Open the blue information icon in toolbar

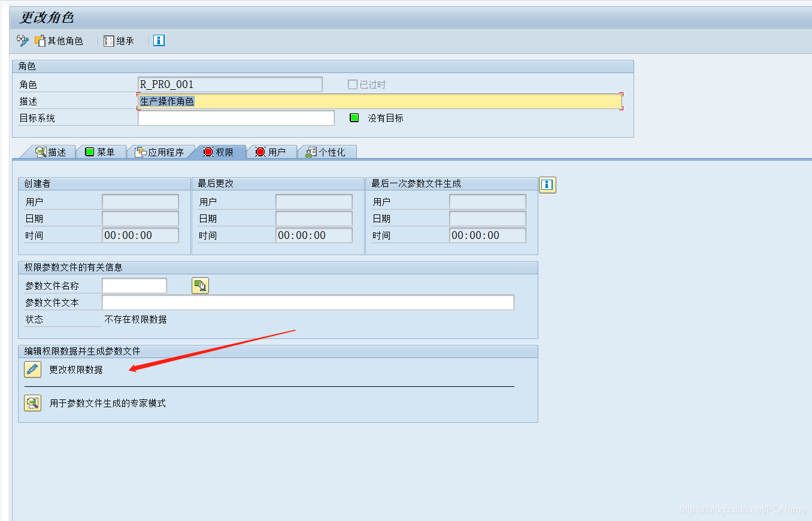click(159, 41)
